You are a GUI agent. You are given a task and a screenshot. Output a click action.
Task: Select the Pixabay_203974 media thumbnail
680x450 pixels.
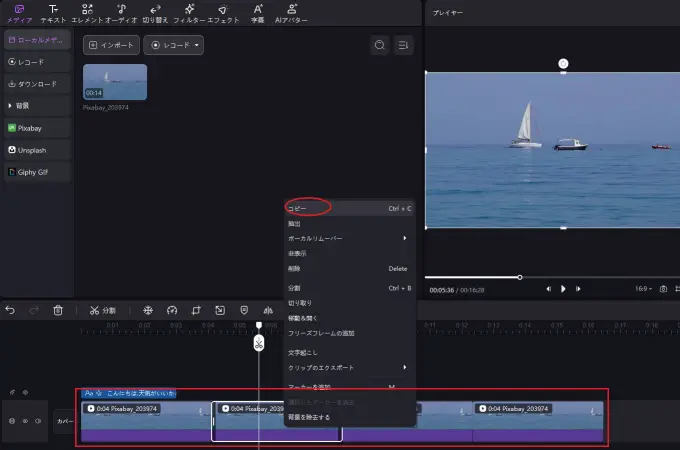click(x=115, y=82)
